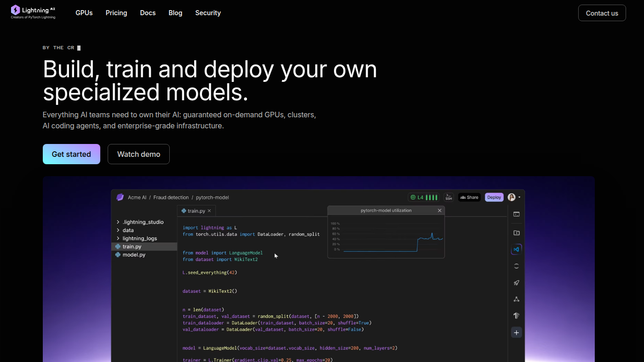Screen dimensions: 644x362
Task: Open the dropdown arrow beside the avatar
Action: point(519,197)
